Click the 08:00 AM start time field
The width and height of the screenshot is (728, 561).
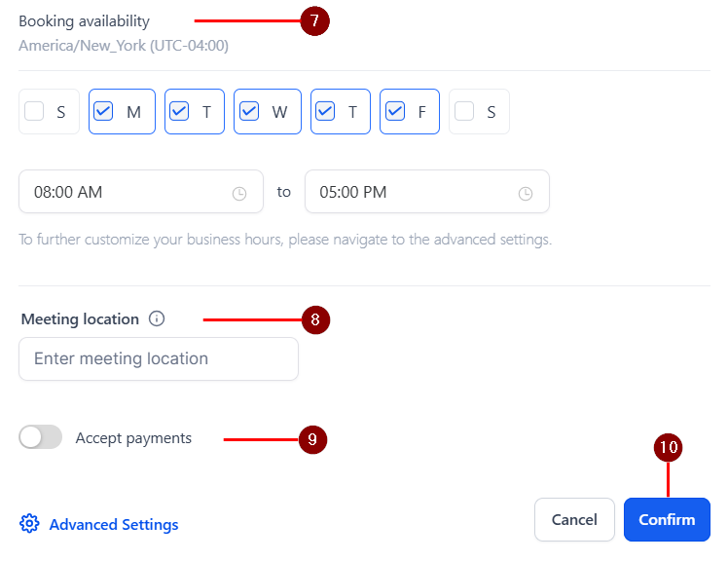pos(141,192)
